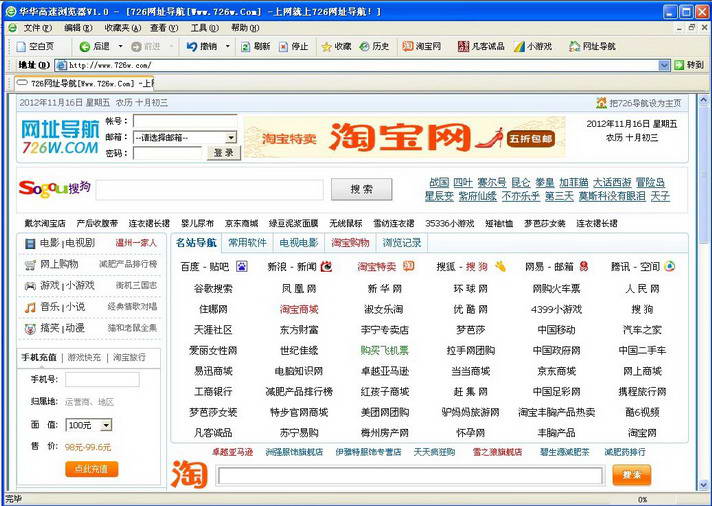
Task: Open the 收藏夹 menu
Action: [116, 28]
